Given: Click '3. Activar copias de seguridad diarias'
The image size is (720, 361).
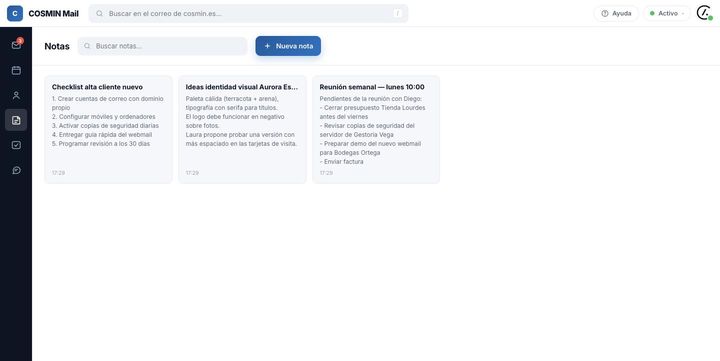Looking at the screenshot, I should (105, 125).
